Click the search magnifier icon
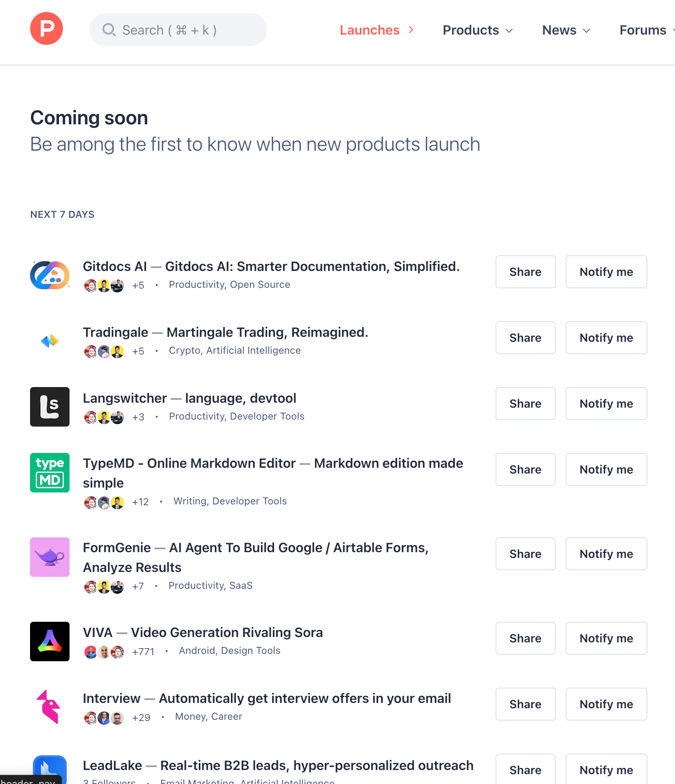This screenshot has width=675, height=784. tap(109, 30)
